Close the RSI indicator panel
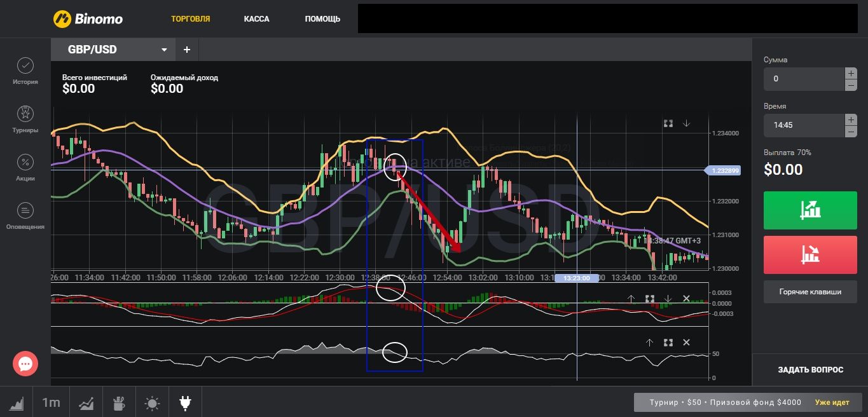Viewport: 868px width, 417px height. [x=686, y=343]
